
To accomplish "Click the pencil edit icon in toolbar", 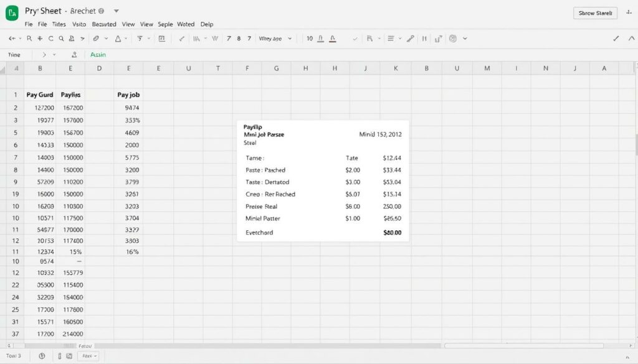I will tap(96, 39).
